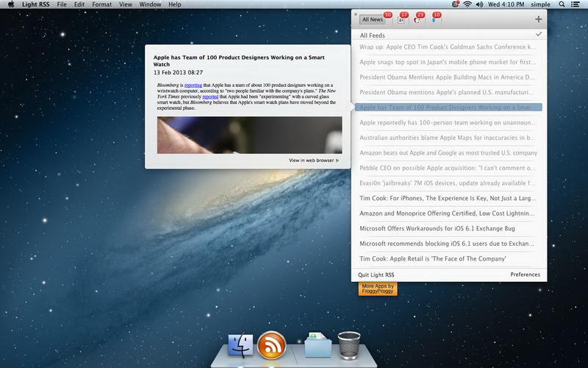Click the Light RSS menu bar status icon
Image resolution: width=588 pixels, height=368 pixels.
point(456,4)
